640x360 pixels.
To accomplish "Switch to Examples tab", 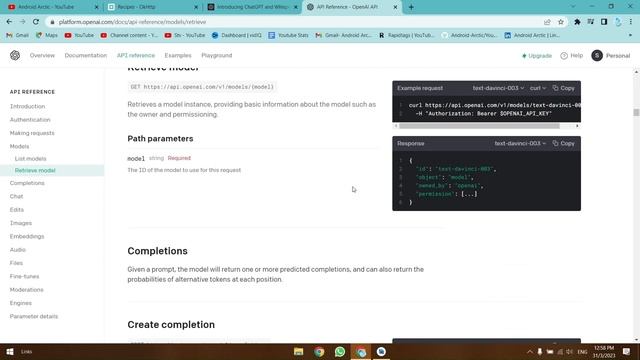I will [178, 56].
